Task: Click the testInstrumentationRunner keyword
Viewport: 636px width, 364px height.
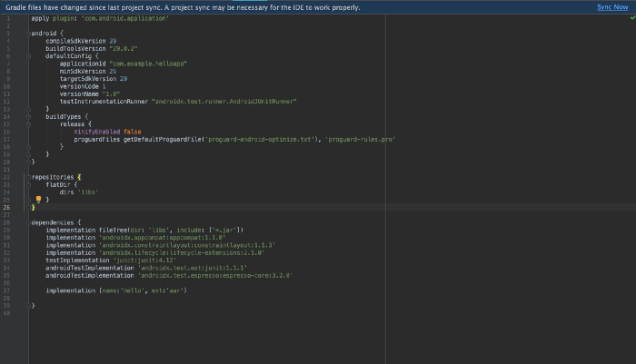Action: click(104, 102)
